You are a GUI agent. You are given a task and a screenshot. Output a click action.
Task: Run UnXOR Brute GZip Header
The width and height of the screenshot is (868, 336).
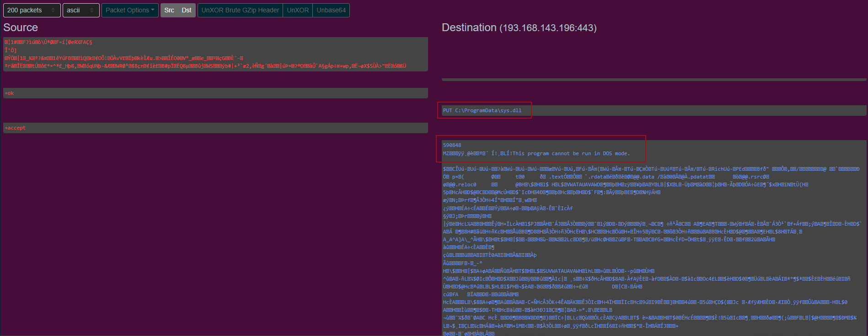tap(240, 10)
